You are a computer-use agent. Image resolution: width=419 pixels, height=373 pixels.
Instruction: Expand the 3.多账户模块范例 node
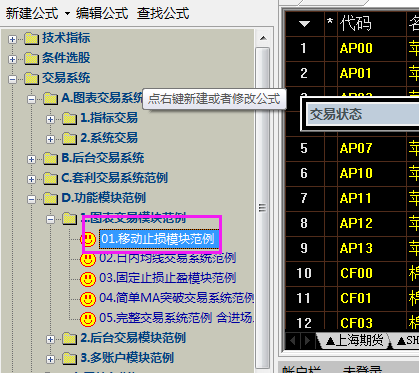pyautogui.click(x=50, y=359)
